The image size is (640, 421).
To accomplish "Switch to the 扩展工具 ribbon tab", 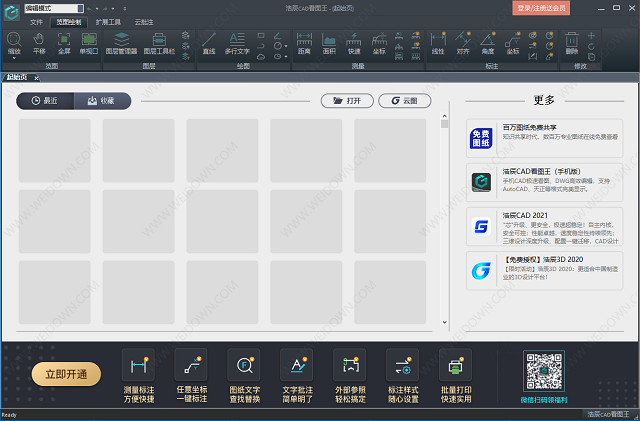I will coord(108,22).
